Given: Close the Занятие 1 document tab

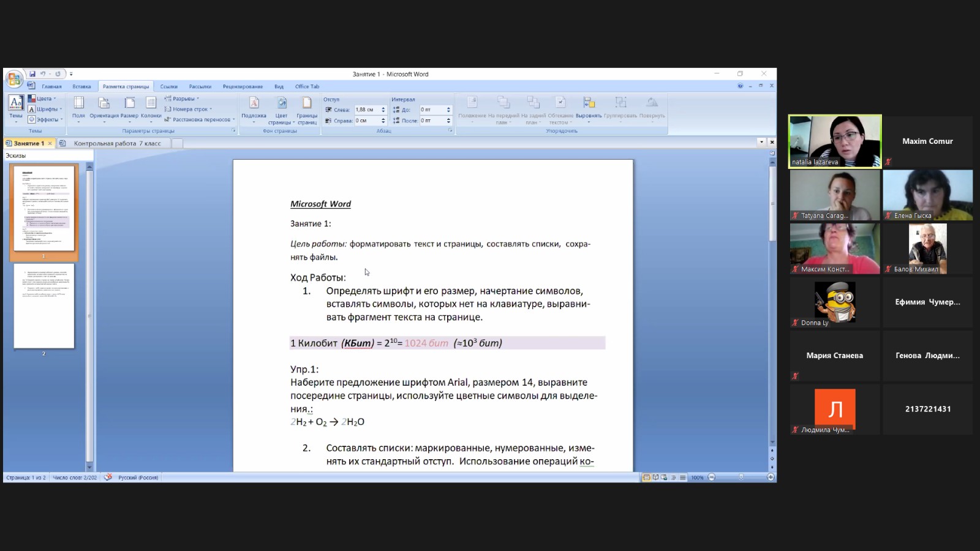Looking at the screenshot, I should (50, 143).
